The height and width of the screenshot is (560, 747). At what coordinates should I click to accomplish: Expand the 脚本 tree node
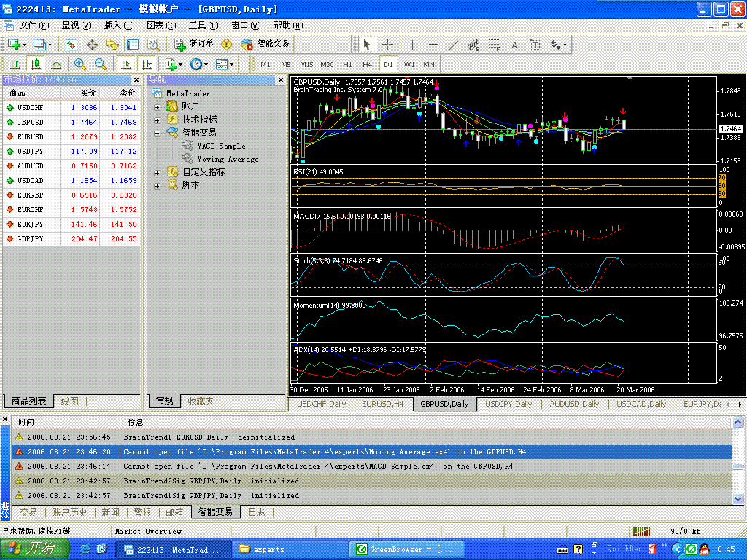point(158,186)
